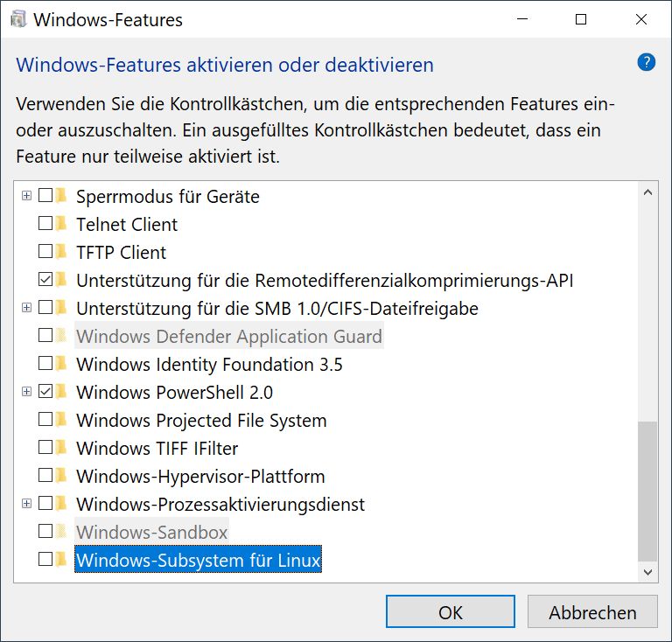Select Windows Defender Application Guard text

(x=229, y=336)
